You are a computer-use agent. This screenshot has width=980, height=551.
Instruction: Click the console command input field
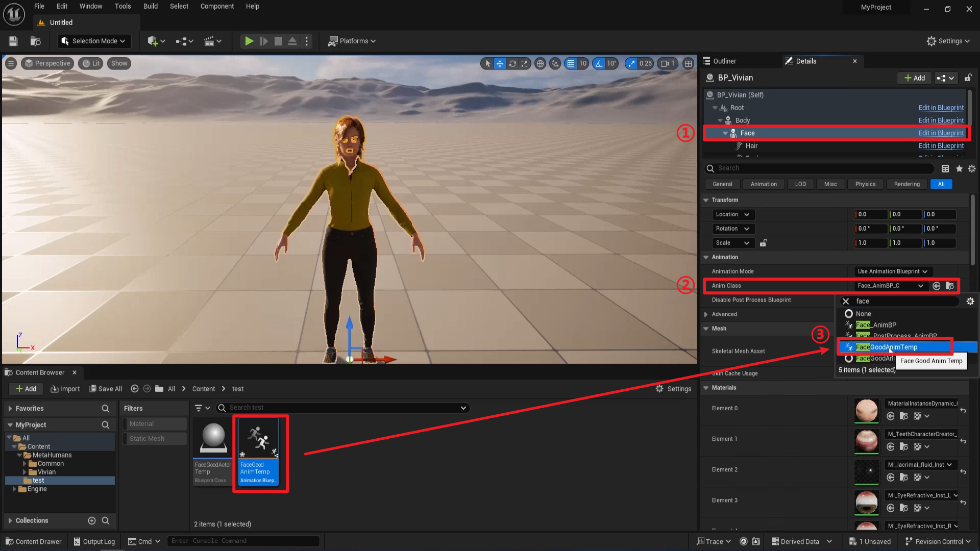tap(243, 541)
